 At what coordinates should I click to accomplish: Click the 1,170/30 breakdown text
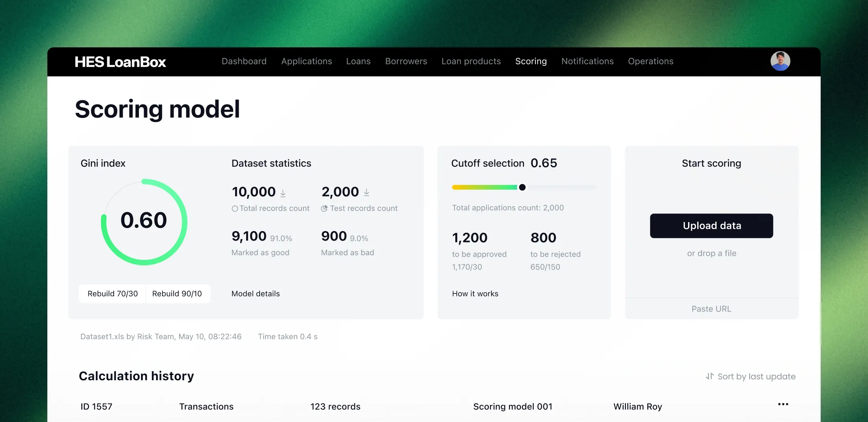[467, 267]
